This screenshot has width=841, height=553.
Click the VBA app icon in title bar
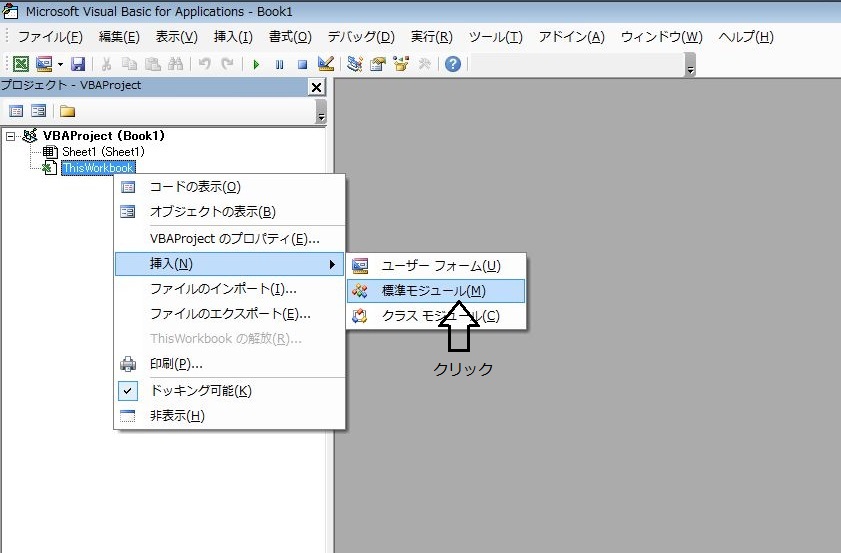[11, 11]
